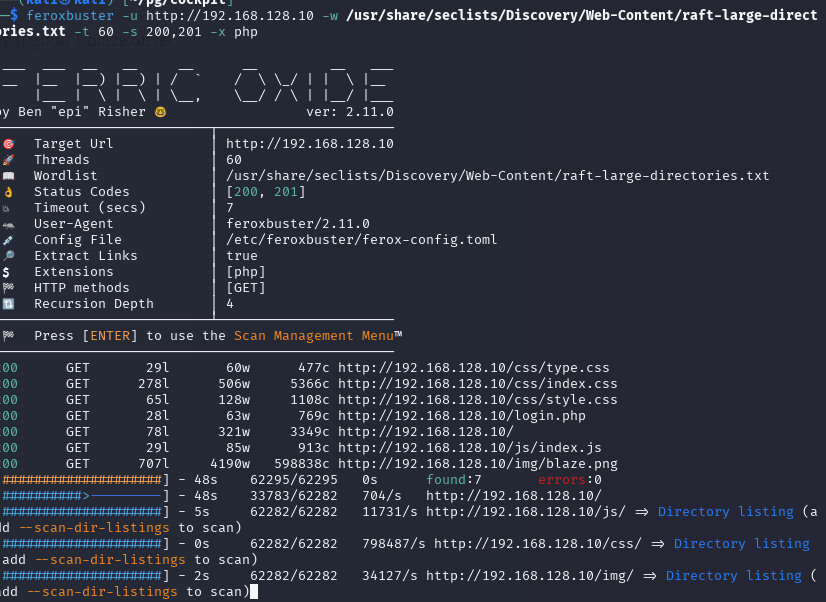Click the js/index.js URL
Screen dimensions: 826x602
470,448
